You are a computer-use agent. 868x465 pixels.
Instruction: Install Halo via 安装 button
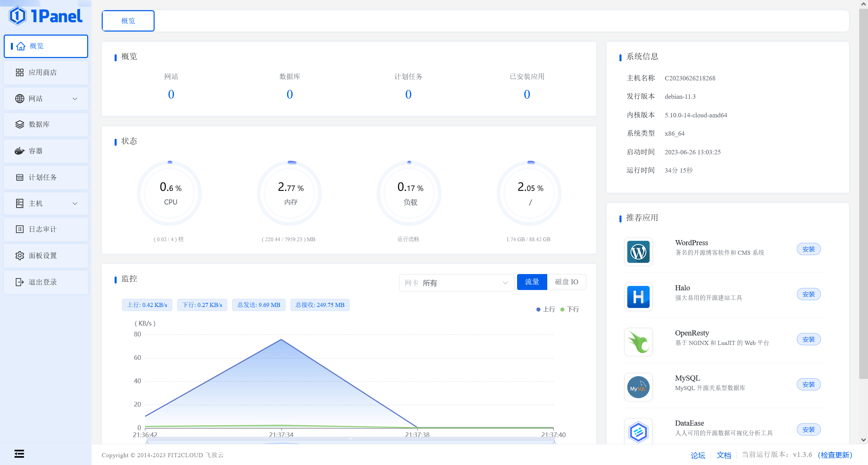pos(809,294)
